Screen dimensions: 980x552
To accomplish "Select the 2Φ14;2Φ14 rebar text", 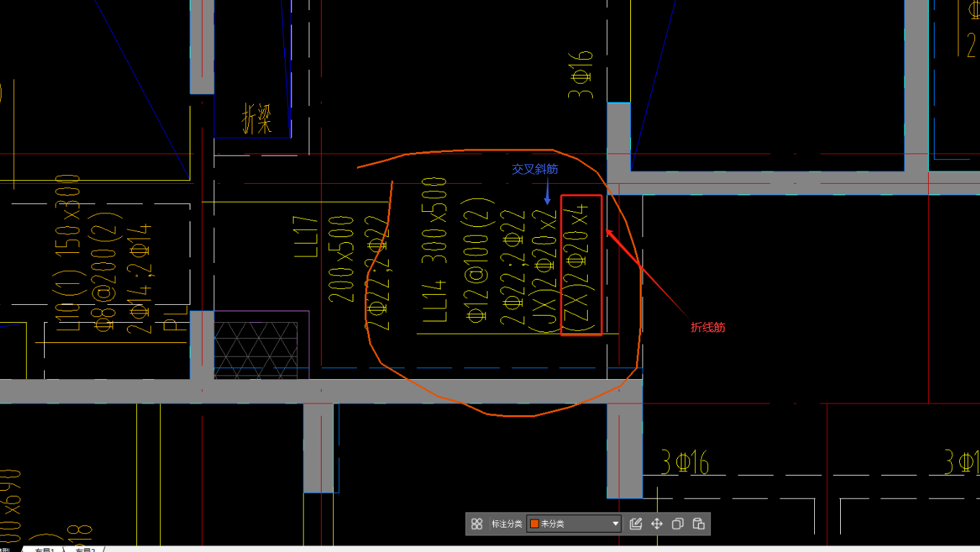I will [x=138, y=280].
